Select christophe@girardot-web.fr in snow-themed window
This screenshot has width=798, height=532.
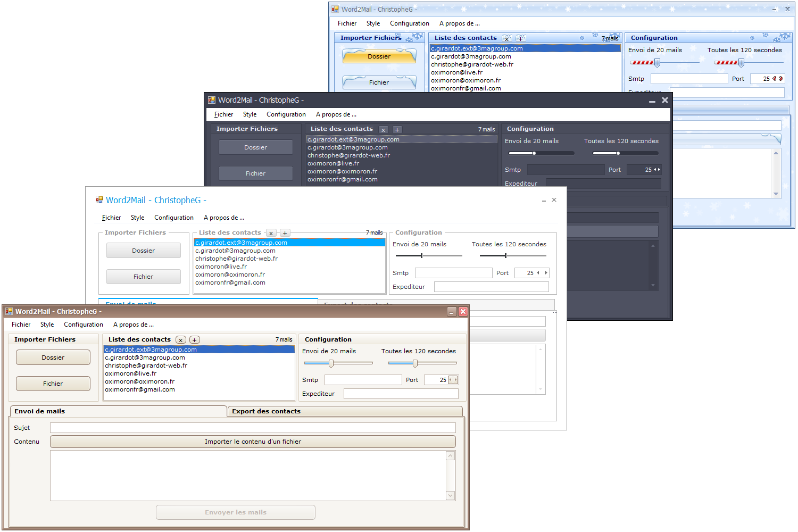point(525,64)
